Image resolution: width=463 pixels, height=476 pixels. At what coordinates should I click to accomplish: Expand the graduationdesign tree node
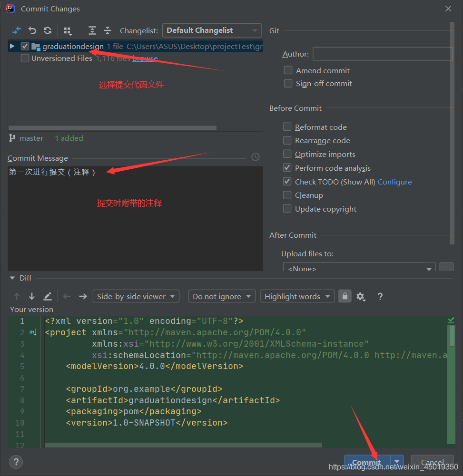click(x=12, y=46)
